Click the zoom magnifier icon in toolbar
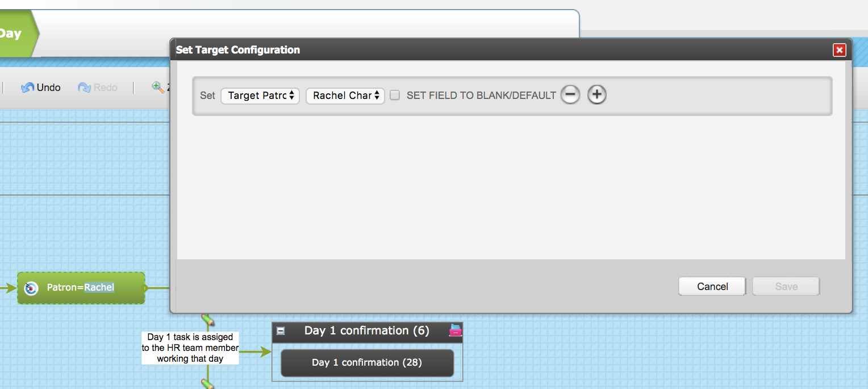 (157, 87)
